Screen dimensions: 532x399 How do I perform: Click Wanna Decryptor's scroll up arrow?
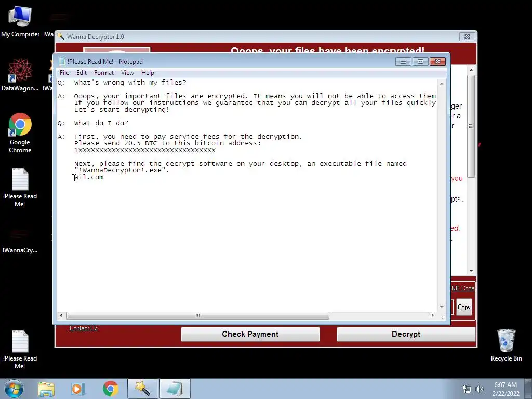click(x=471, y=70)
